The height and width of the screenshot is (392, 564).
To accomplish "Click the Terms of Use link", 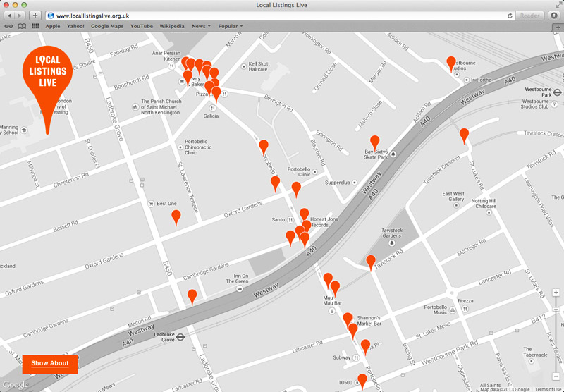I will (x=549, y=389).
